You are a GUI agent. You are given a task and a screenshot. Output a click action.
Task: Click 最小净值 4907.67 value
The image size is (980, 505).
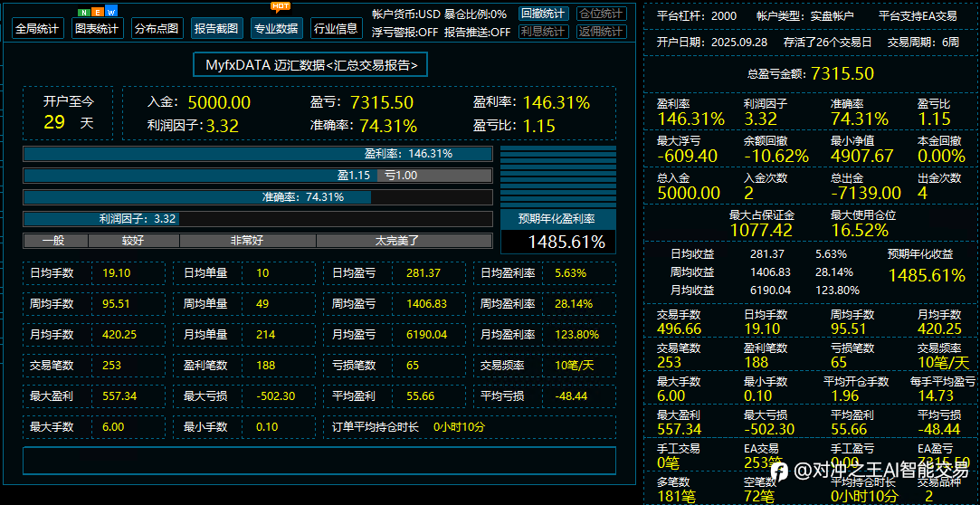(x=860, y=157)
